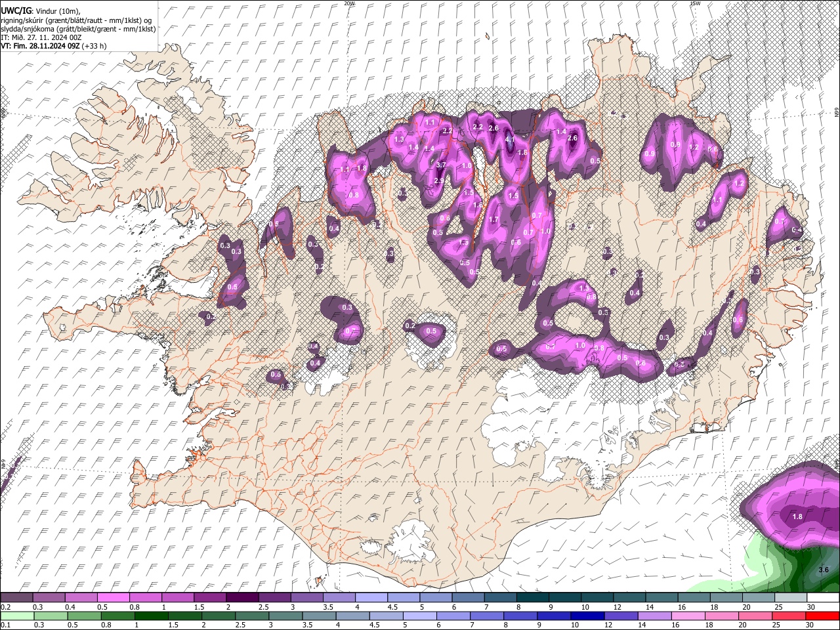The width and height of the screenshot is (840, 630).
Task: Click the '3.6' value in the green rain area
Action: [x=825, y=570]
